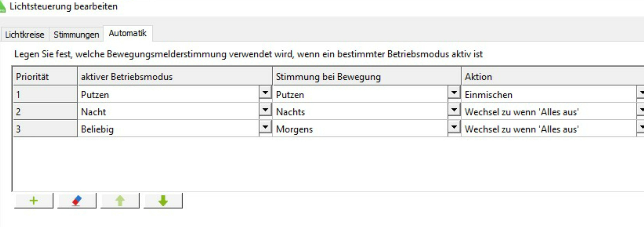Click the green up-arrow move icon
This screenshot has height=227, width=644.
[120, 201]
